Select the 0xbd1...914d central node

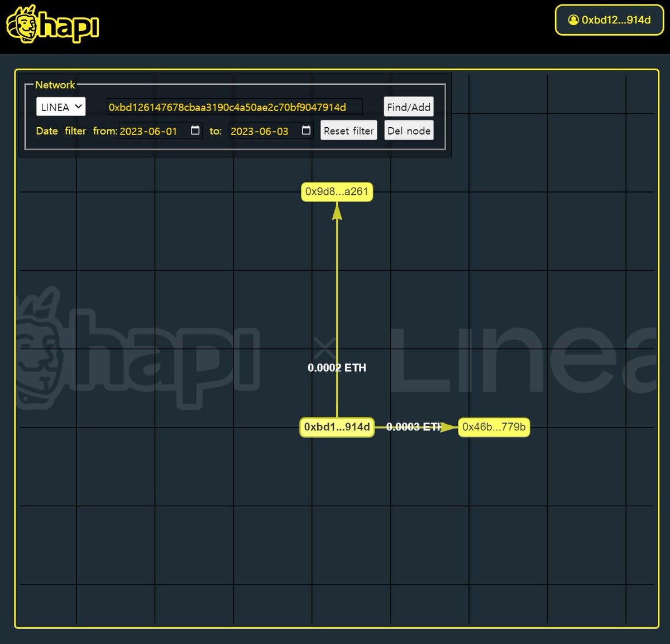(x=337, y=427)
